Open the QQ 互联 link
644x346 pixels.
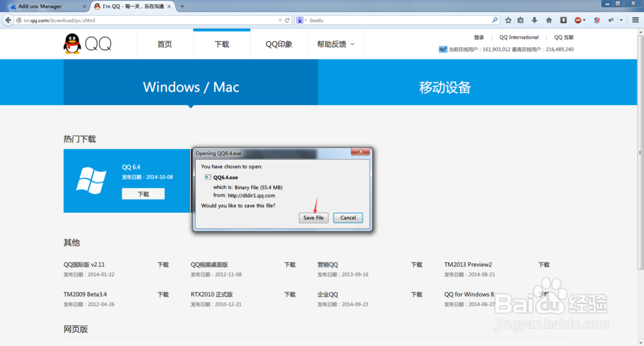(563, 37)
